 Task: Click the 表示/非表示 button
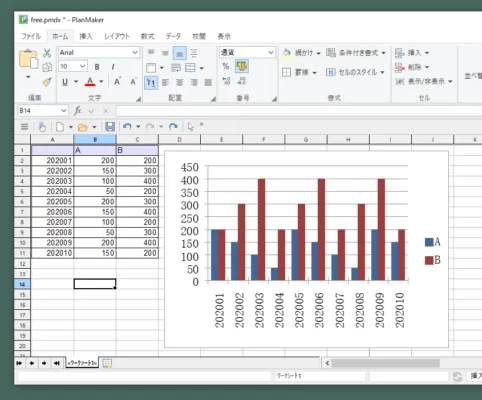(x=423, y=82)
